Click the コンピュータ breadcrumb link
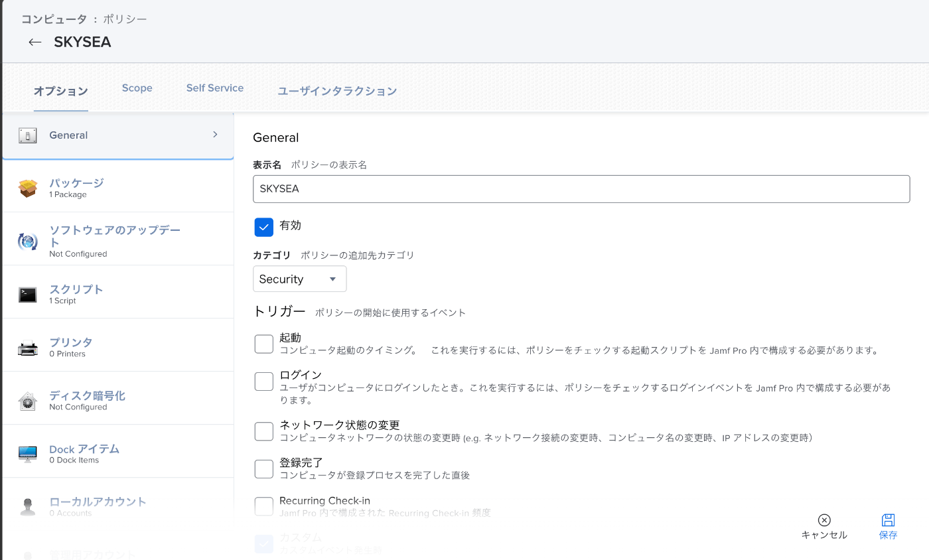Screen dimensions: 929x560 point(54,19)
